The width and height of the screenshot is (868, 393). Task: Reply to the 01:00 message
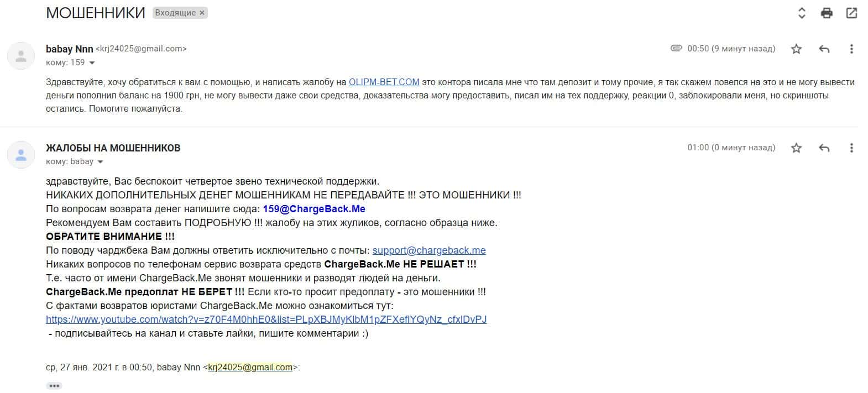click(x=824, y=148)
